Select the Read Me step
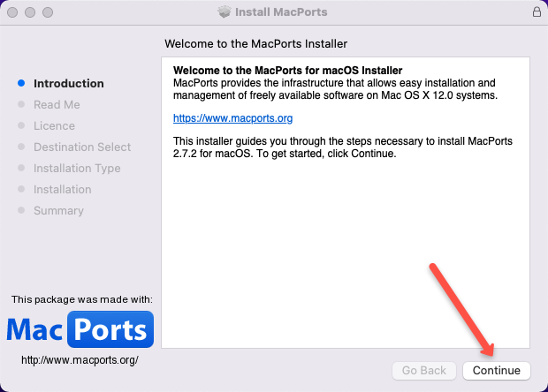548x392 pixels. coord(57,105)
